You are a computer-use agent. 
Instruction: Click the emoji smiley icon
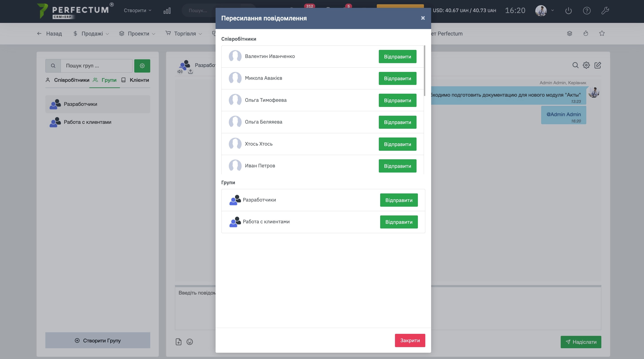[190, 342]
